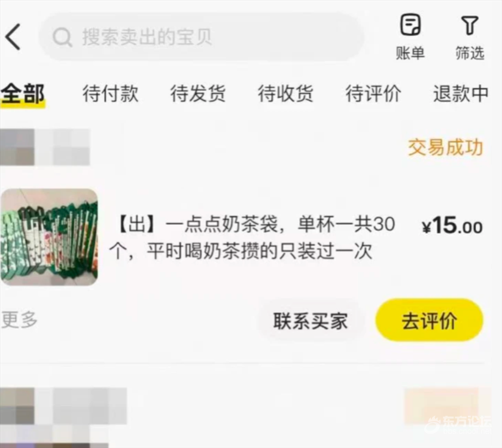
Task: Switch to the 待付款 tab
Action: [111, 94]
